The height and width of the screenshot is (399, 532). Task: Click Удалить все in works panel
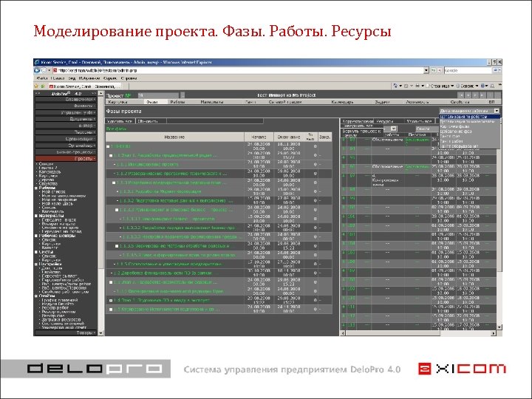pos(419,121)
